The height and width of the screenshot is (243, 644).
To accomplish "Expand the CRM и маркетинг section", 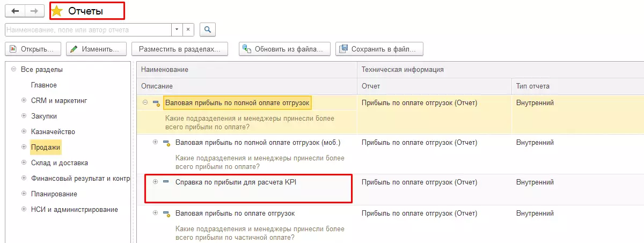I will pyautogui.click(x=24, y=100).
